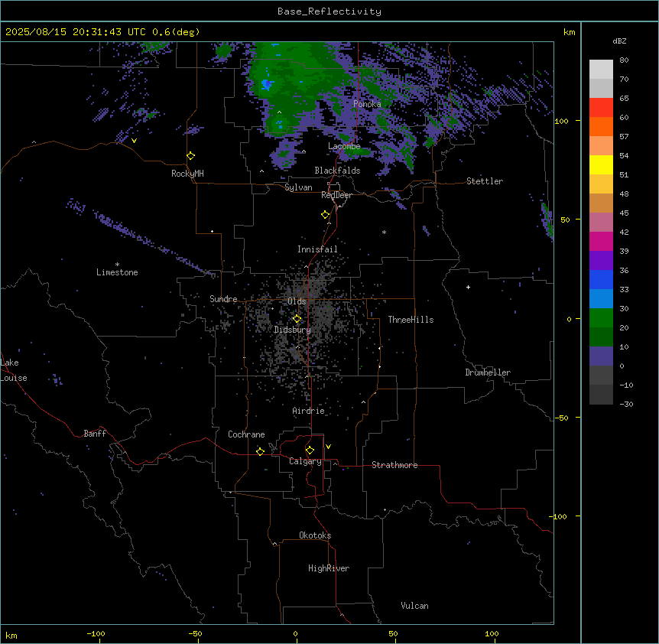Click the ThreeHills label

coord(411,320)
